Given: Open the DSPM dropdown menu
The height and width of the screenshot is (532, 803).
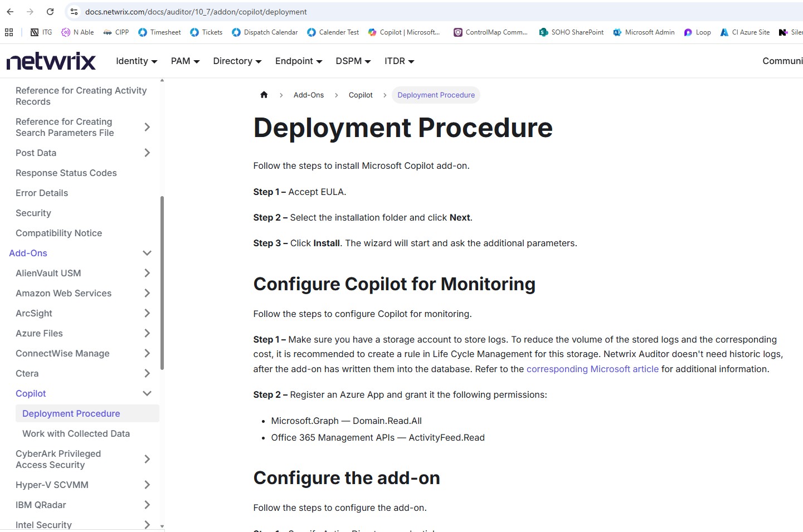Looking at the screenshot, I should (353, 61).
